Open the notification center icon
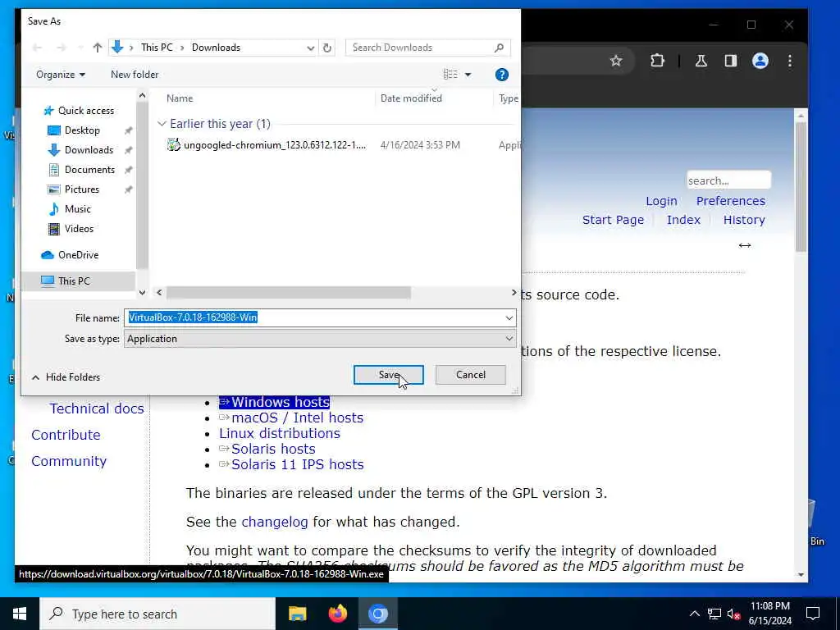The width and height of the screenshot is (840, 630). [813, 614]
